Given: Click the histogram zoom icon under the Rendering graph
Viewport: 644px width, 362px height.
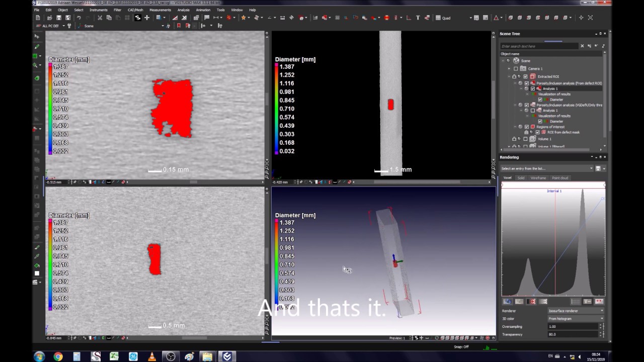Looking at the screenshot, I should click(508, 301).
